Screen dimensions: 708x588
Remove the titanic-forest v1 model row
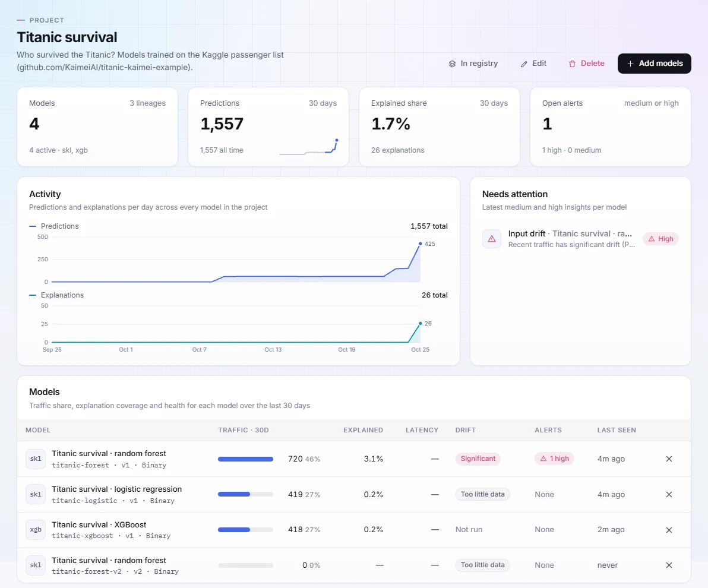coord(669,459)
